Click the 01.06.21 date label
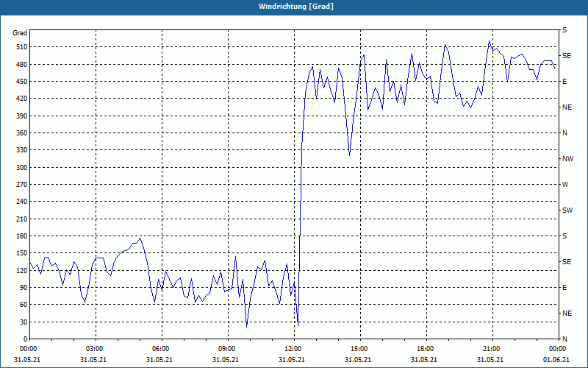The width and height of the screenshot is (588, 368). tap(556, 359)
